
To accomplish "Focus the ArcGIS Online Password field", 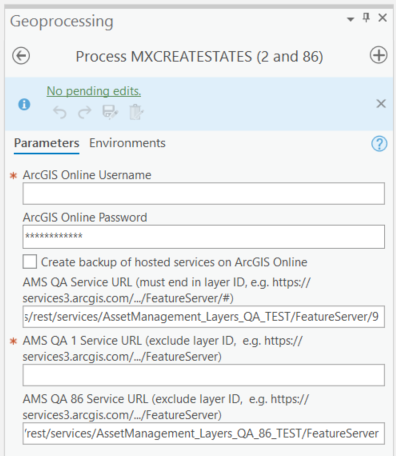I will click(x=204, y=237).
